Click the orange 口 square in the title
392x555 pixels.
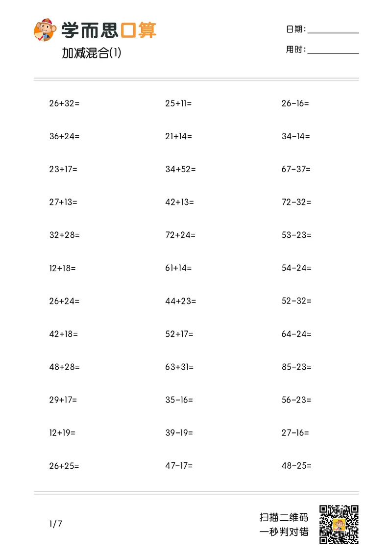pos(128,30)
